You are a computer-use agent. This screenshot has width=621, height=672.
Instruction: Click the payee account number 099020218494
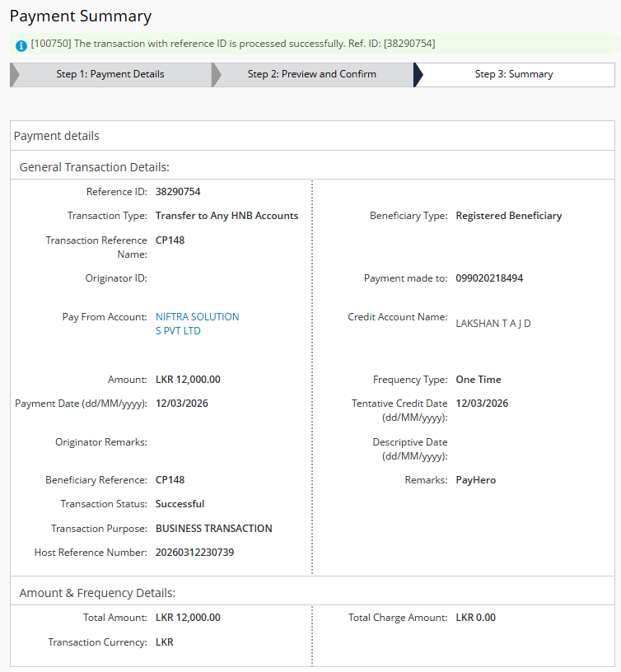click(x=489, y=278)
